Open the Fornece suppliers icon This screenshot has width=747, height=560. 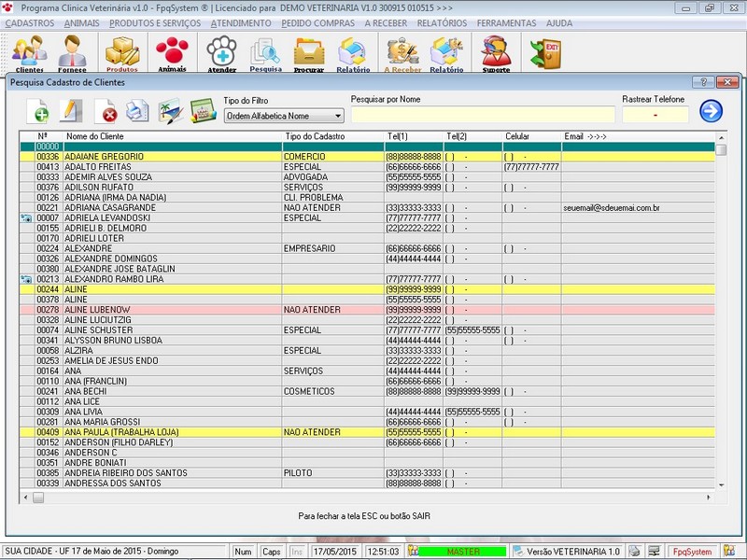[x=72, y=53]
